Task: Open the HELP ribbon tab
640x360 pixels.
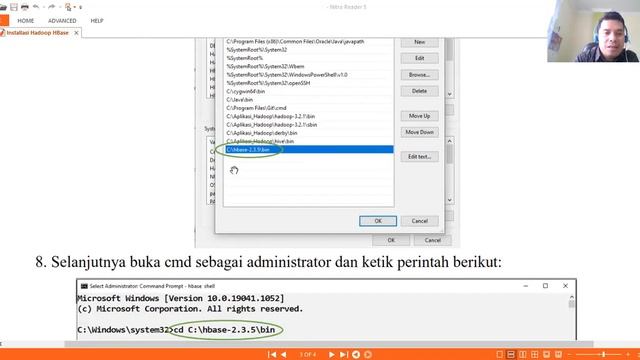Action: coord(97,21)
